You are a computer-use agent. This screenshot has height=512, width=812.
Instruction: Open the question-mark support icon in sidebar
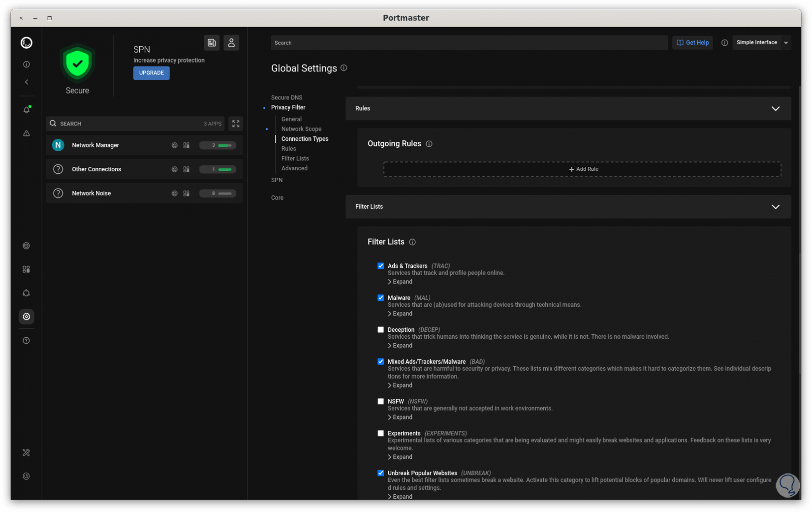[27, 341]
